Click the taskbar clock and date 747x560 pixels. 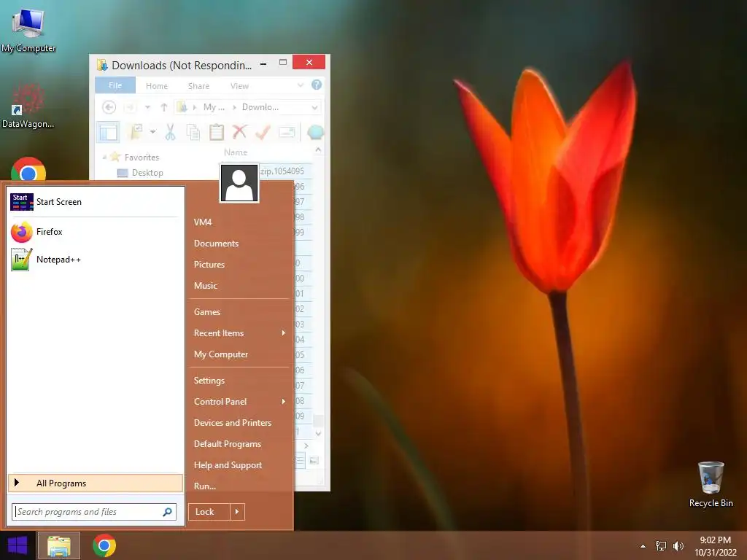(715, 546)
